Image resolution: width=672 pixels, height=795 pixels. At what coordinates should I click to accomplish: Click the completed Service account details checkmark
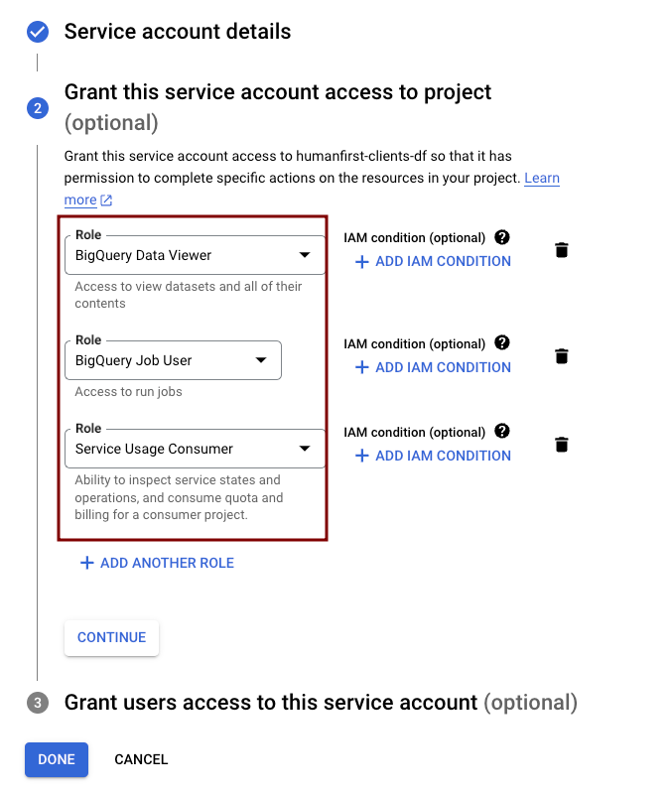point(38,32)
